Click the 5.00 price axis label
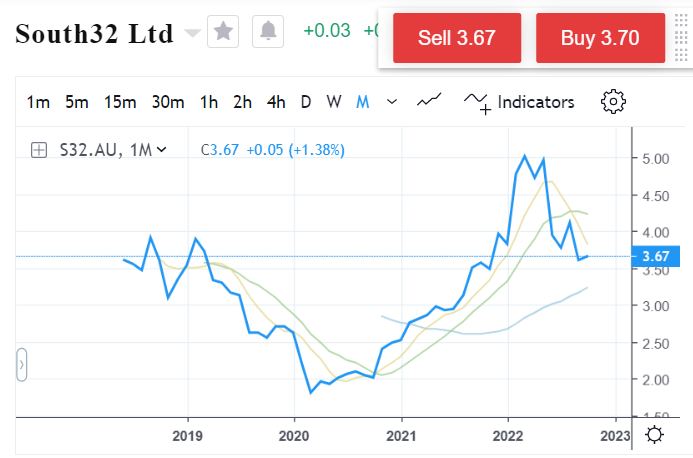The width and height of the screenshot is (693, 458). point(655,159)
